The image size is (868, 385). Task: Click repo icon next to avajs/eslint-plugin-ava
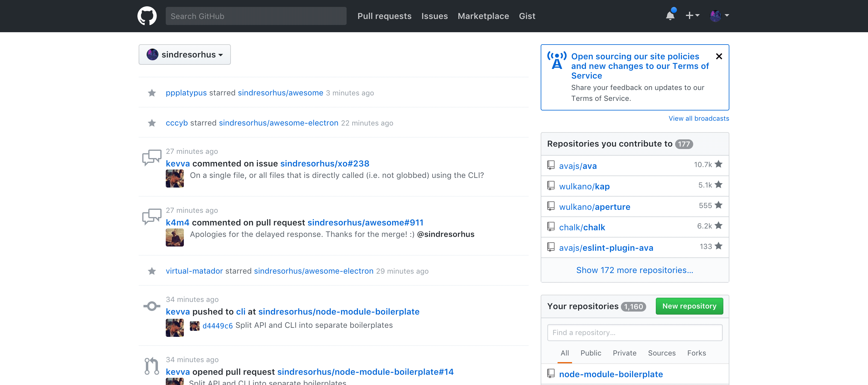(551, 247)
